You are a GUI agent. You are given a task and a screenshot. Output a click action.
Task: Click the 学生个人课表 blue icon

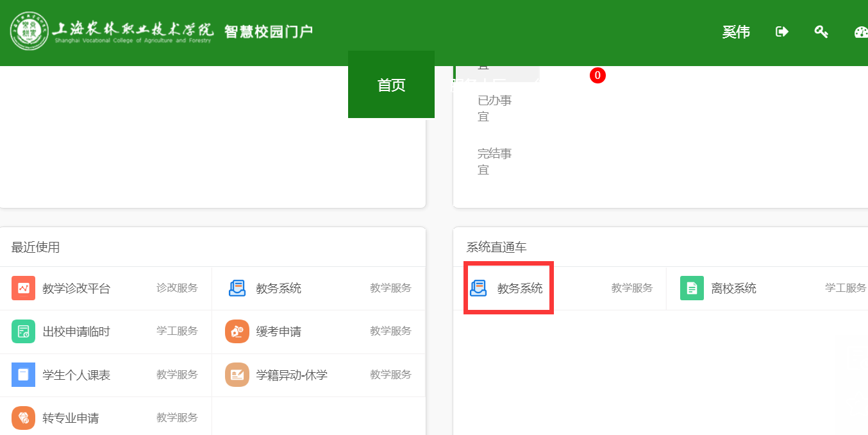click(23, 375)
